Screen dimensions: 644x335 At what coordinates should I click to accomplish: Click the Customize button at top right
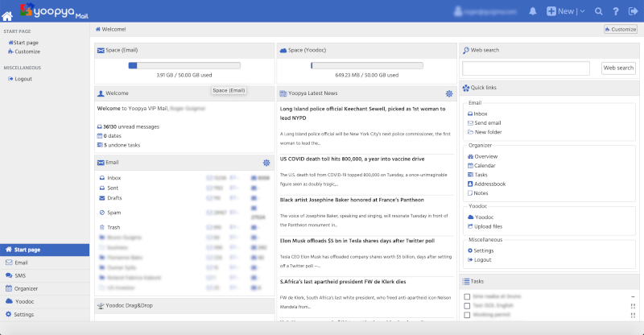pyautogui.click(x=620, y=29)
